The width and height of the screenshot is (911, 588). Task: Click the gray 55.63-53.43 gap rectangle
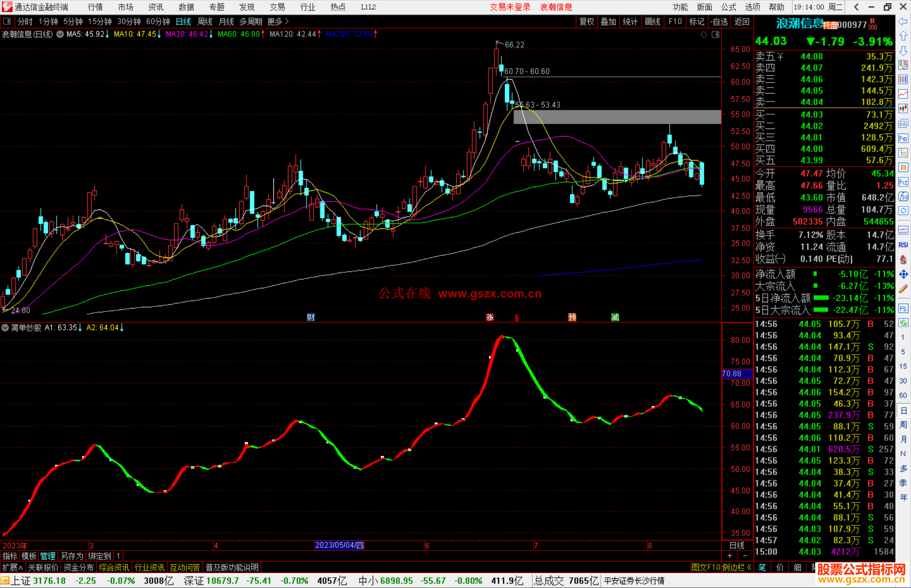(617, 117)
